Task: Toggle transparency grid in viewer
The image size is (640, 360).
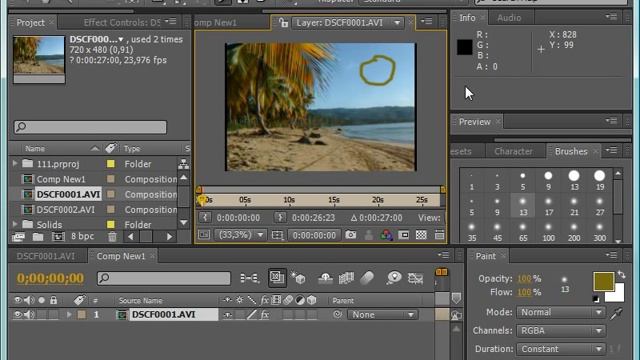Action: (x=421, y=235)
